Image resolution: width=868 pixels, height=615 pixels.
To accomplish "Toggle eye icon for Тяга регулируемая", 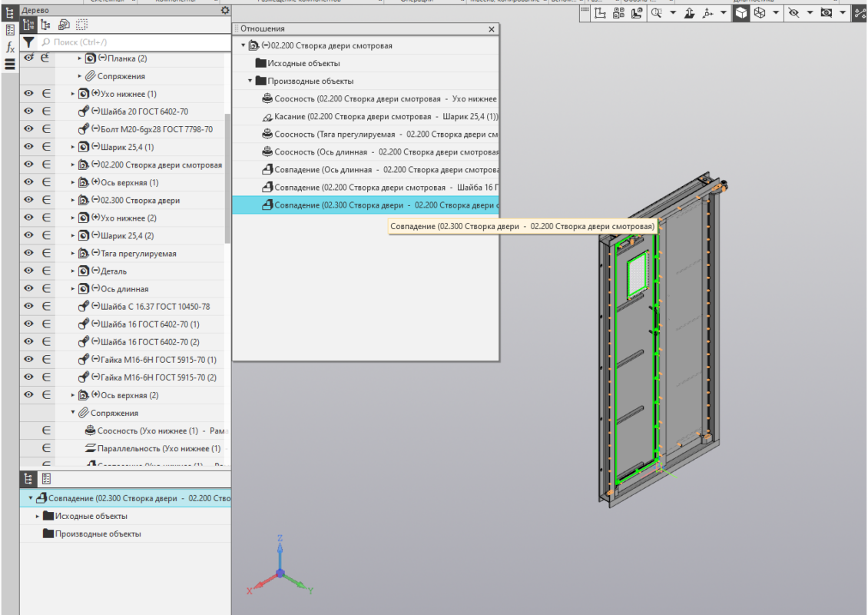I will (28, 253).
